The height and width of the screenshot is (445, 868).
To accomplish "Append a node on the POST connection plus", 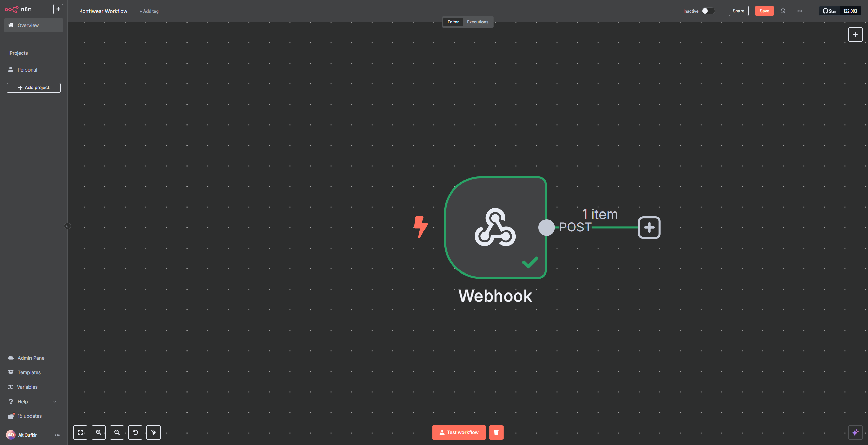I will coord(649,227).
